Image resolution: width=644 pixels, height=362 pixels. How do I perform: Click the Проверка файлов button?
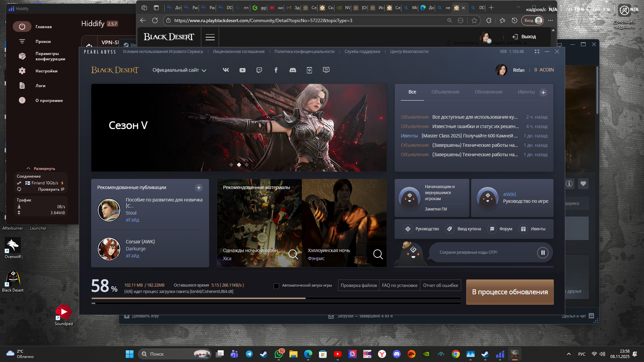coord(359,285)
